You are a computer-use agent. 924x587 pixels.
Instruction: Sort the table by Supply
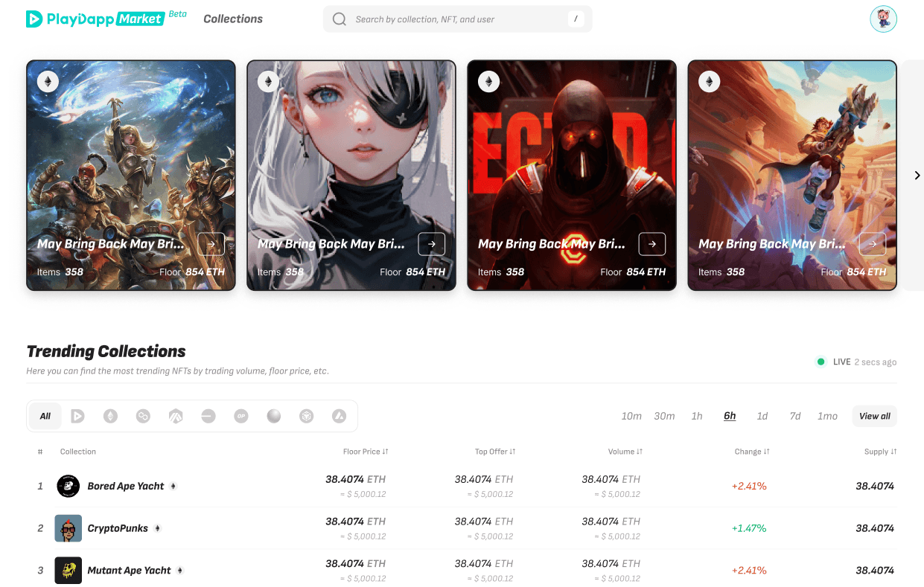880,452
